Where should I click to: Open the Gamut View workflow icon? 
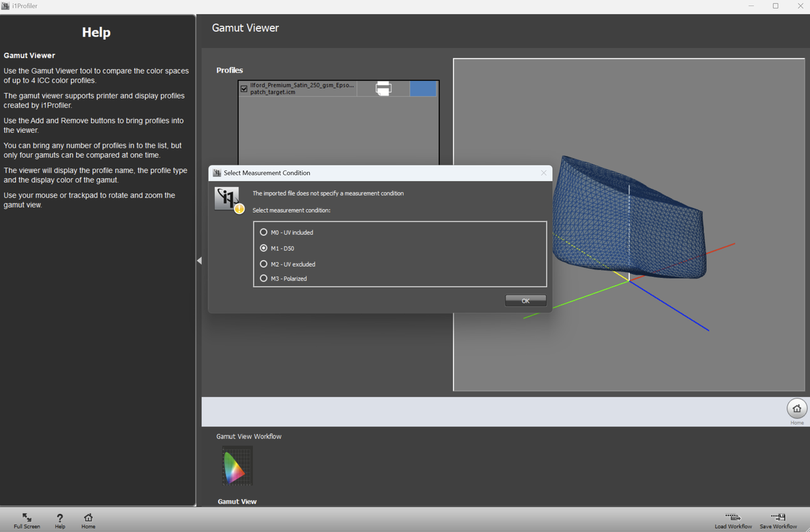(x=237, y=465)
